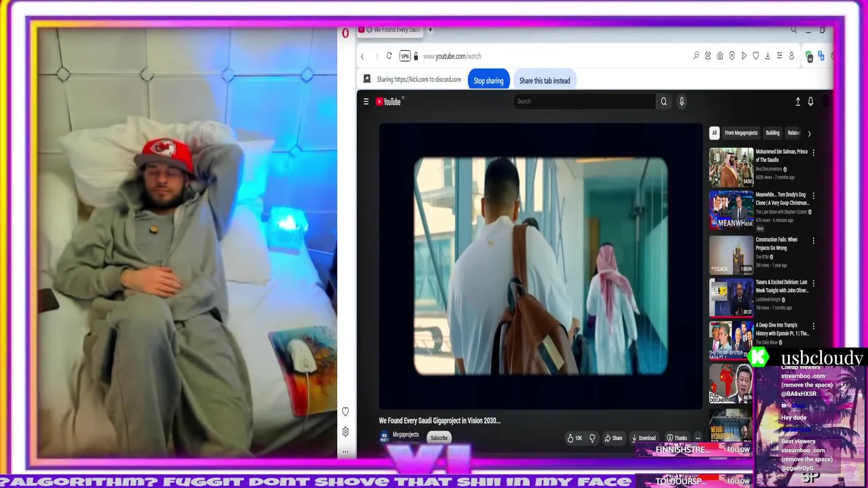Open Opera sidebar three-dot menu

click(345, 451)
